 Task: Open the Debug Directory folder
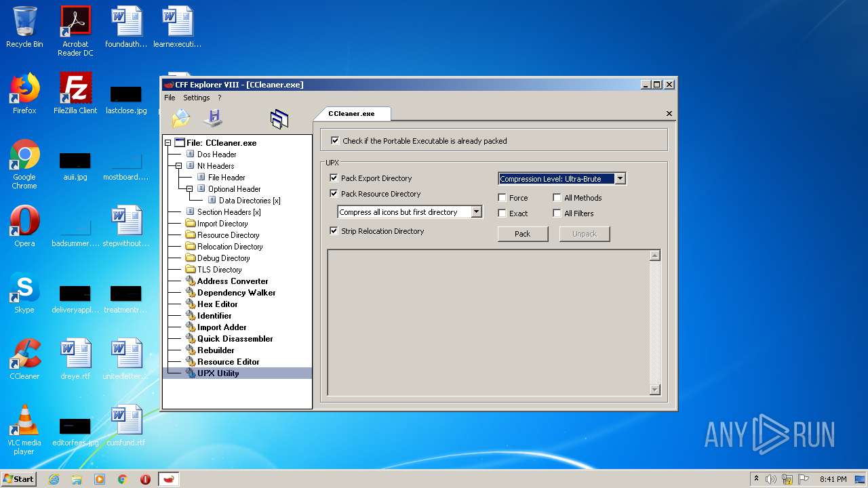pos(223,258)
